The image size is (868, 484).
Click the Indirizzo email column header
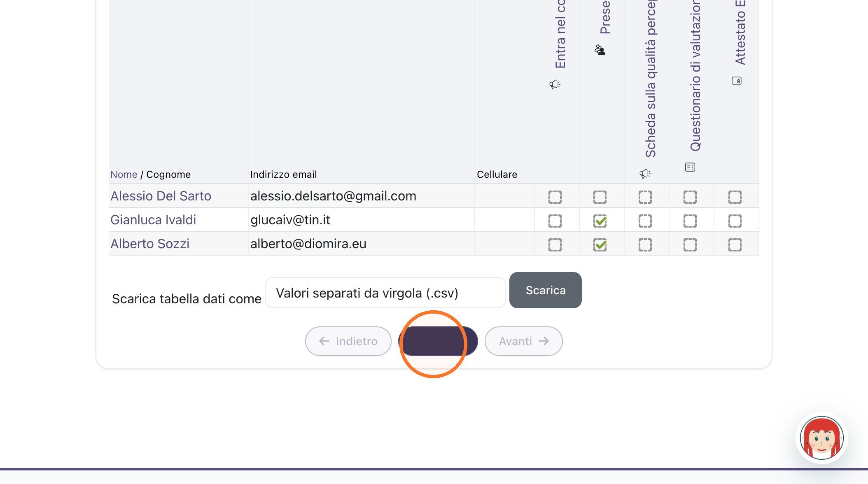click(x=284, y=175)
